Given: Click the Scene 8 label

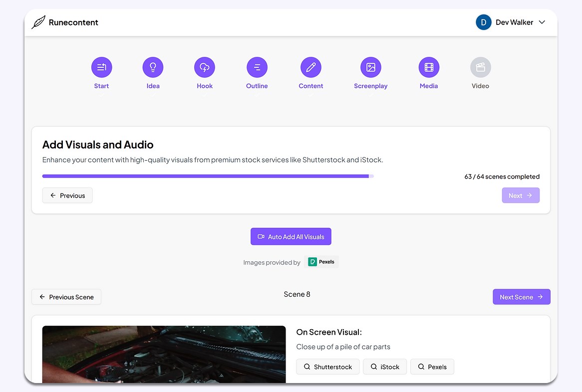Looking at the screenshot, I should (297, 294).
